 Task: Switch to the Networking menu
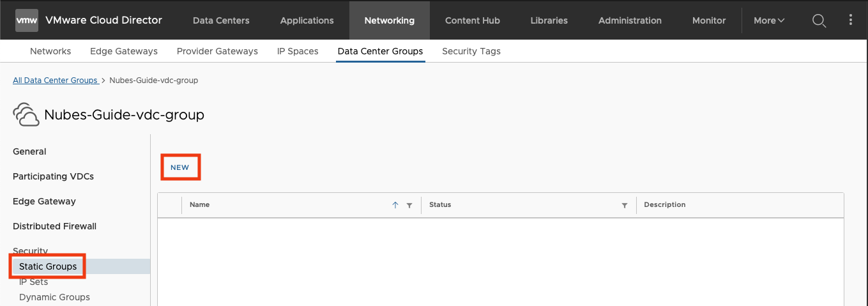[x=390, y=20]
